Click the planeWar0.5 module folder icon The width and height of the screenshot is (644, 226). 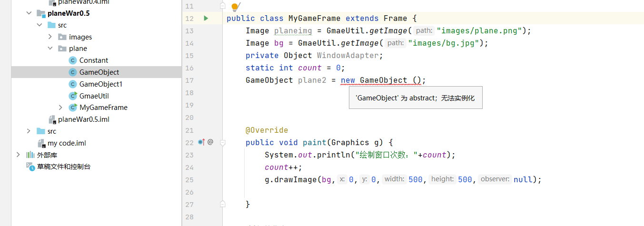(x=41, y=13)
